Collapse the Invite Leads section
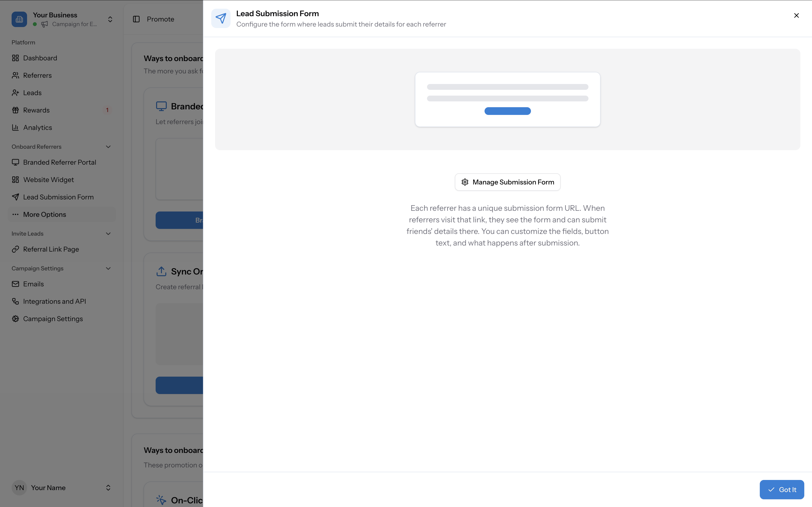The image size is (812, 507). coord(108,233)
